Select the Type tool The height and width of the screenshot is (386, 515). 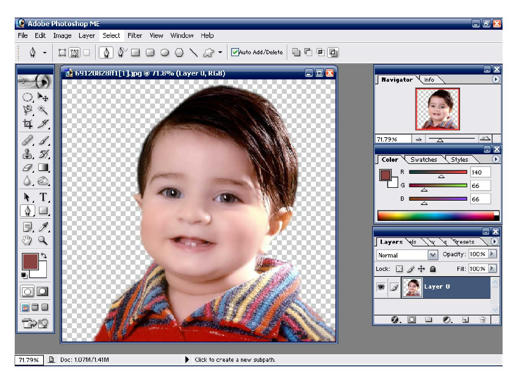pos(43,197)
